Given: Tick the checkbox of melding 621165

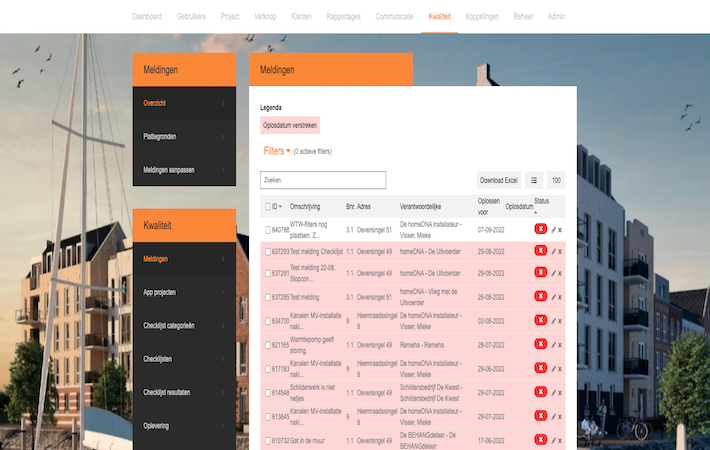Looking at the screenshot, I should [x=268, y=345].
